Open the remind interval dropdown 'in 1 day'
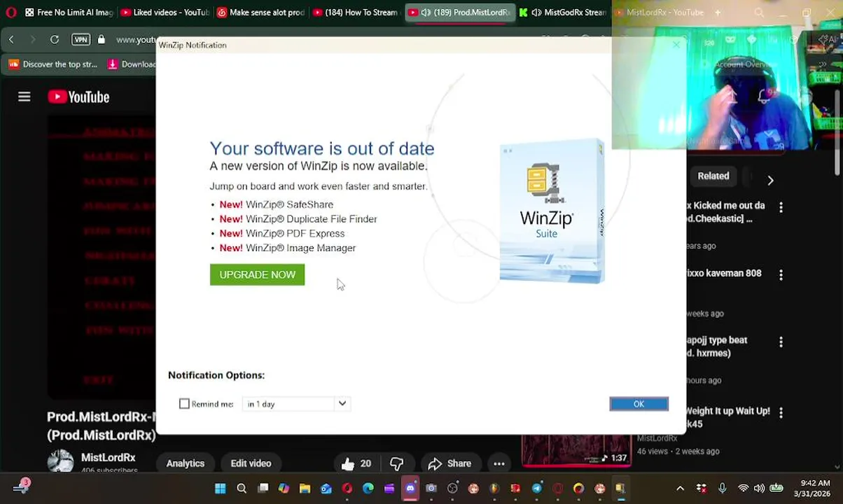The image size is (843, 504). 295,404
